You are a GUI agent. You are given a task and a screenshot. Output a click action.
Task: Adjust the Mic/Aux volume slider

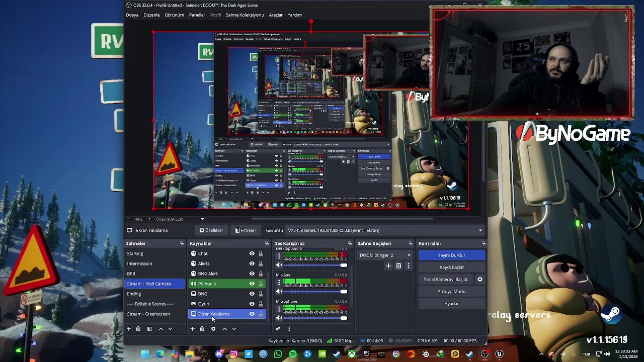click(315, 292)
